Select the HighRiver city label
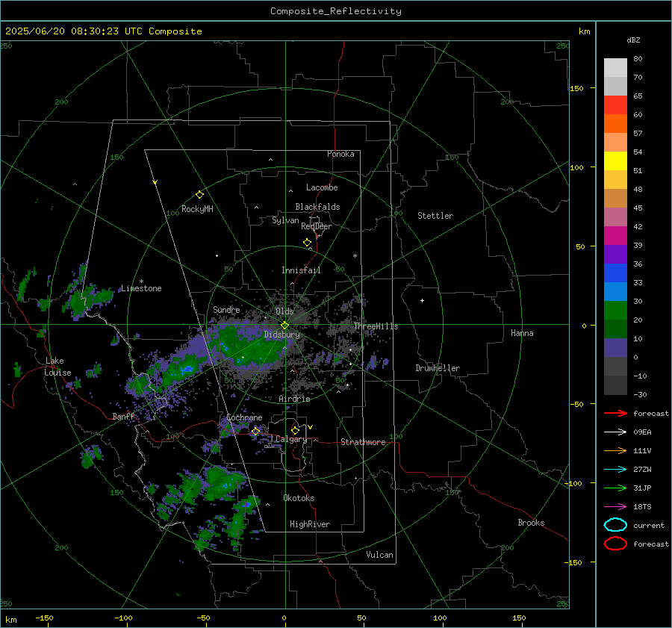Image resolution: width=672 pixels, height=628 pixels. pos(310,524)
